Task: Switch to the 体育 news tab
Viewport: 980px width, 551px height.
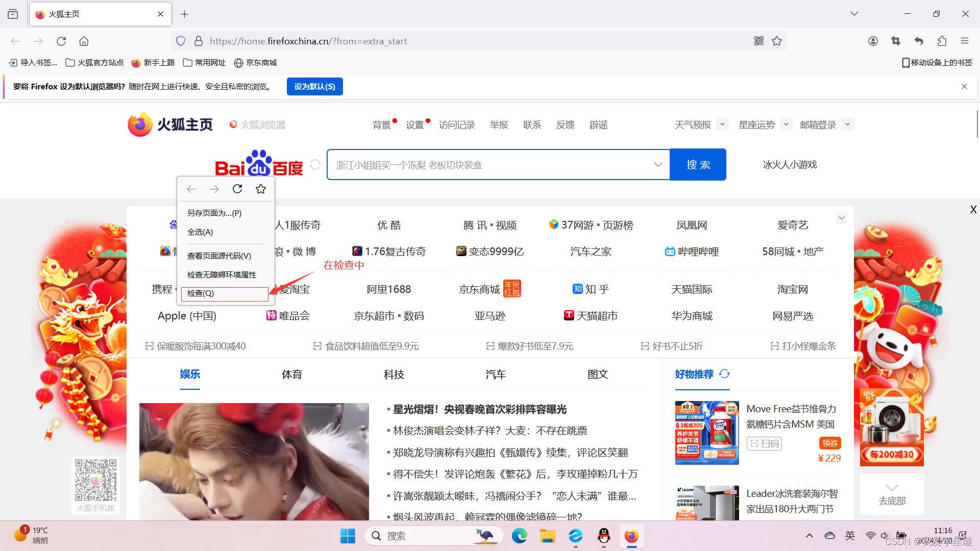Action: 292,374
